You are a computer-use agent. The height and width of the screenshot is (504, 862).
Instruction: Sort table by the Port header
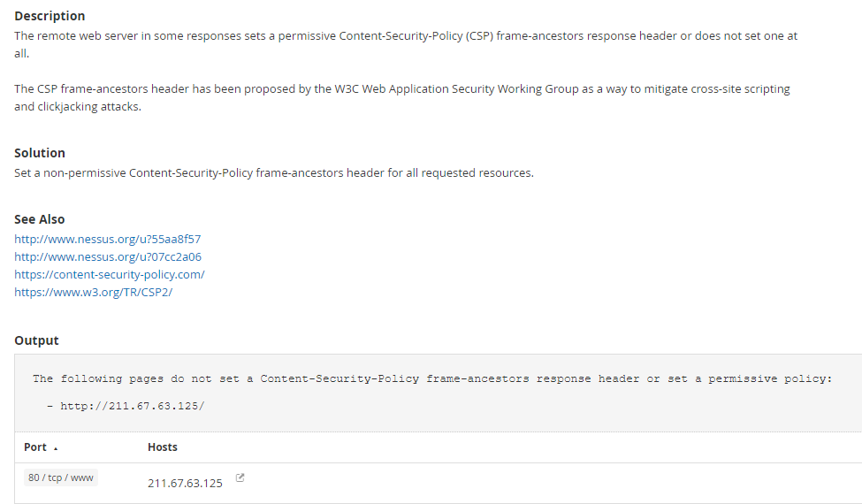[35, 447]
